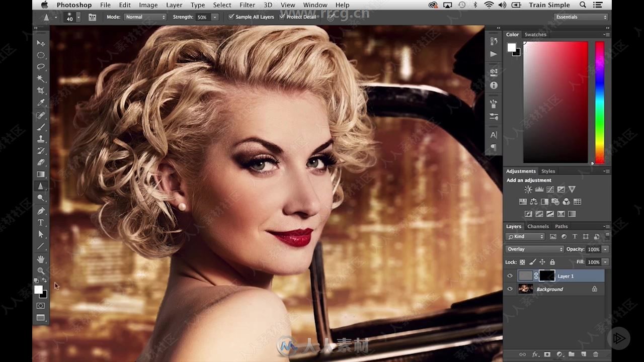Open the tool preset picker arrow

tap(55, 17)
